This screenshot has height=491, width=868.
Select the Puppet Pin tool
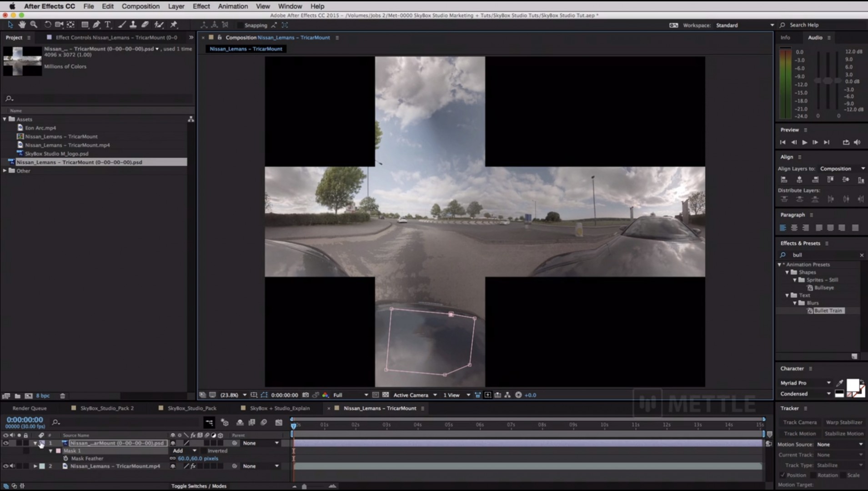[x=175, y=25]
